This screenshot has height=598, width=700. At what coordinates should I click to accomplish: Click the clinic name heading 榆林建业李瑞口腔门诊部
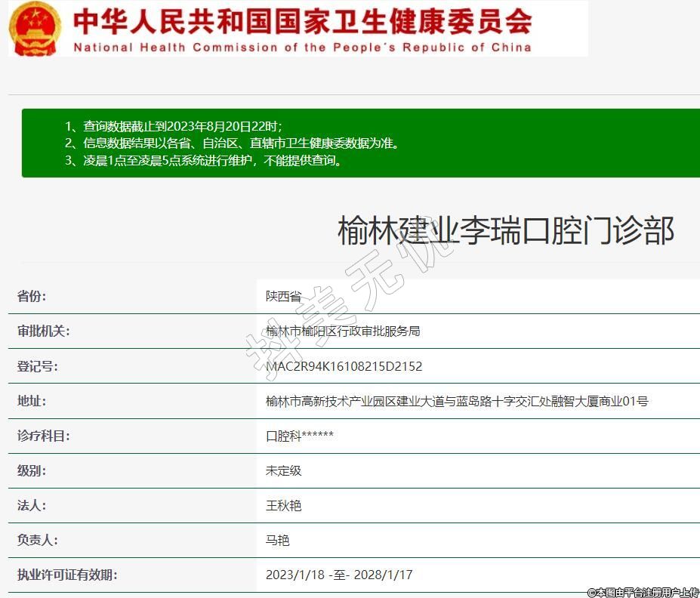click(505, 230)
